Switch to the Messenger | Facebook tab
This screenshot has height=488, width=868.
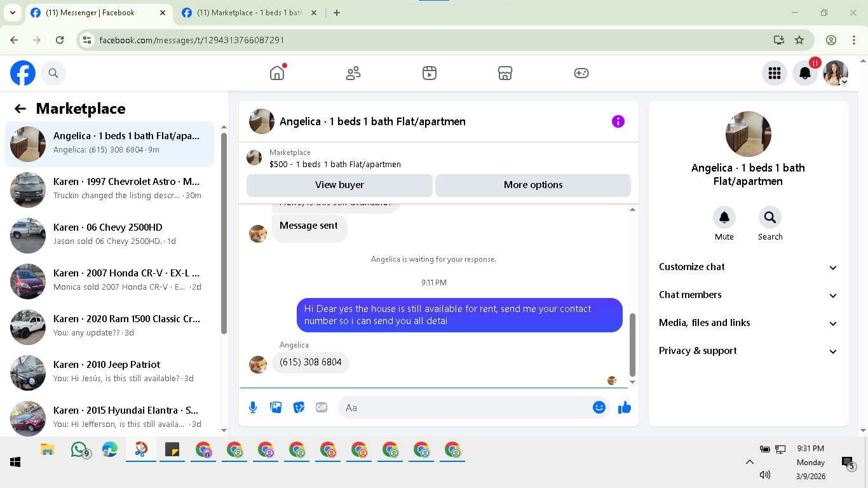(99, 13)
